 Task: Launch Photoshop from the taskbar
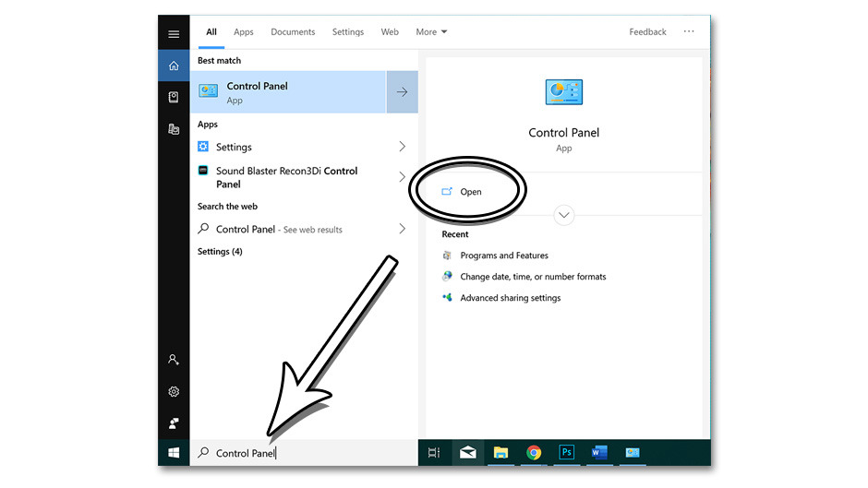click(x=566, y=452)
